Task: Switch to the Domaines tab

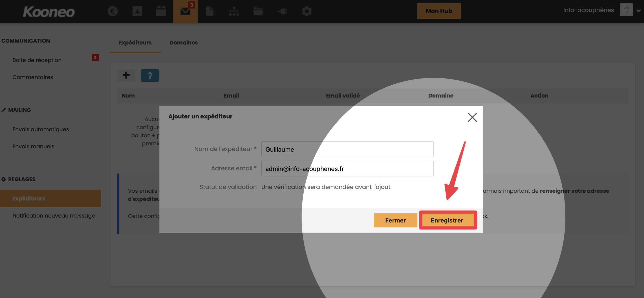Action: (x=184, y=42)
